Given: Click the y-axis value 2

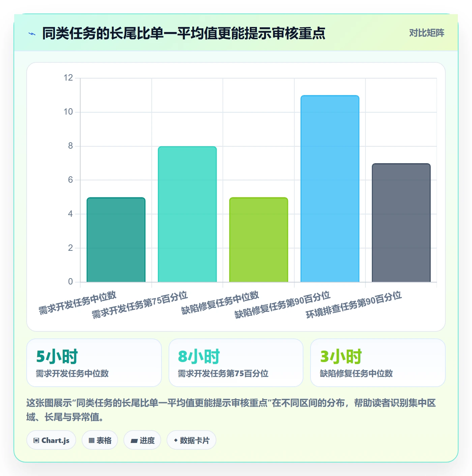Looking at the screenshot, I should point(70,248).
